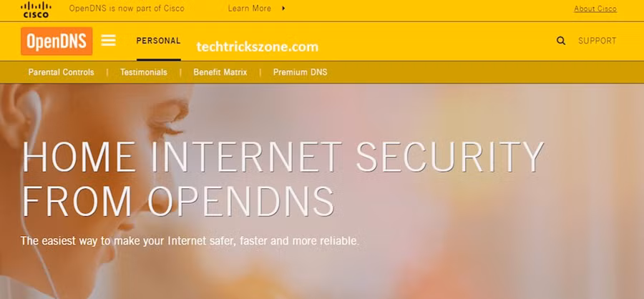Open the hamburger menu beside OpenDNS logo
The width and height of the screenshot is (644, 299).
pyautogui.click(x=109, y=40)
